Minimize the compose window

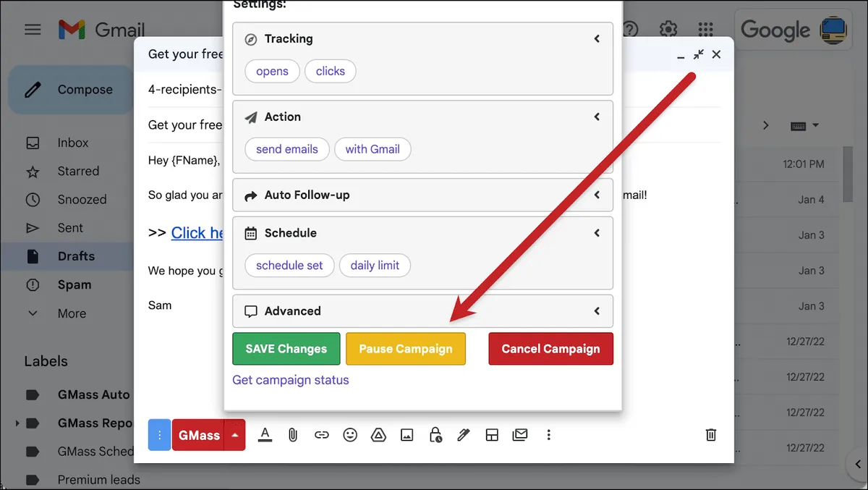point(681,57)
